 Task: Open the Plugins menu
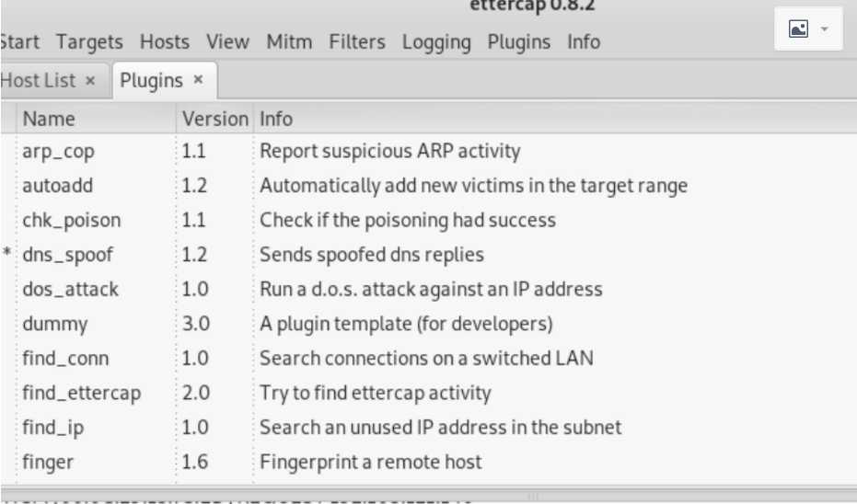coord(518,42)
